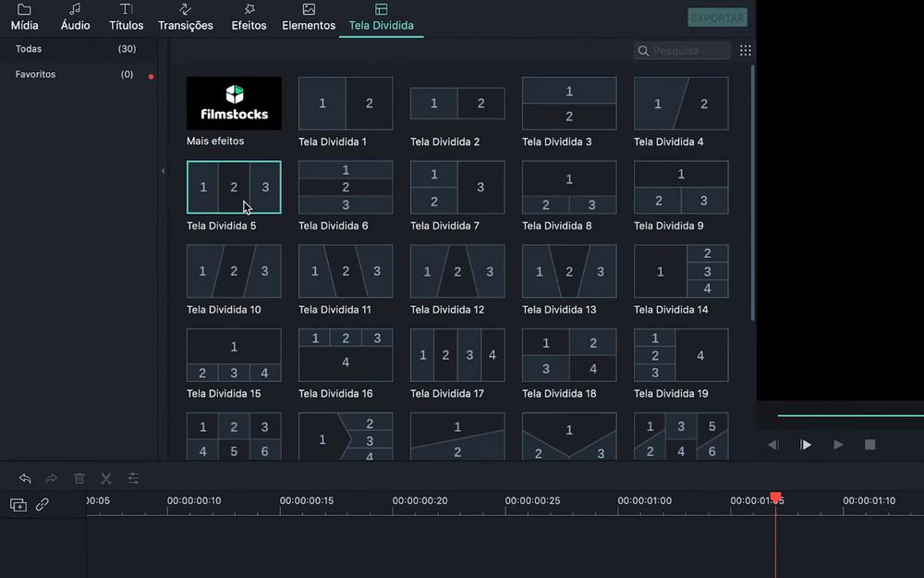Click the Pesquisa search field

pyautogui.click(x=688, y=51)
